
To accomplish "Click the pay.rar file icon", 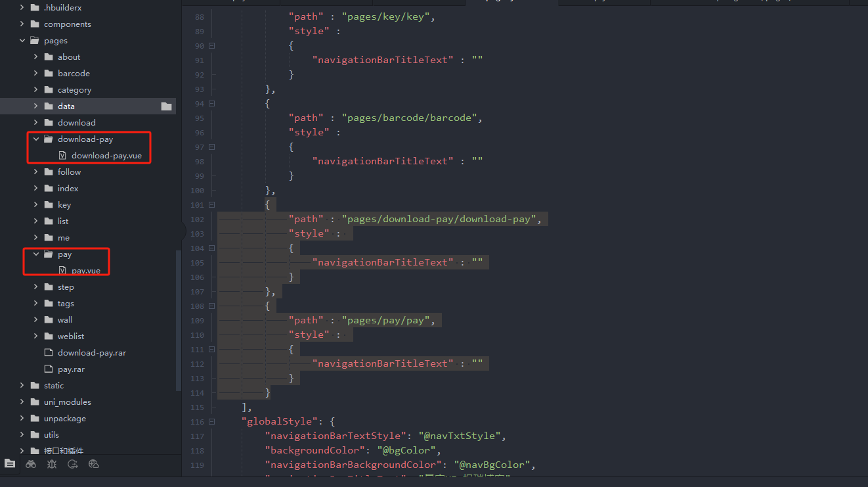I will [x=49, y=369].
